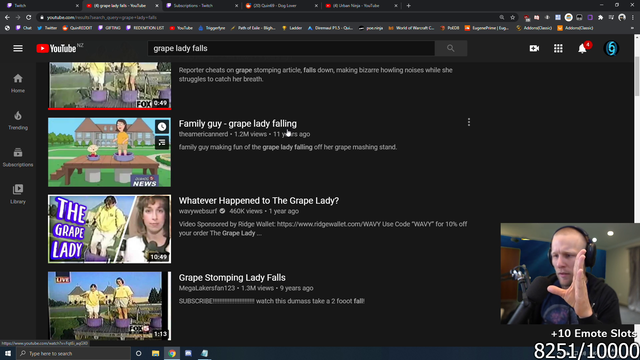Open Trending in sidebar
Screen dimensions: 640x360
[x=18, y=120]
